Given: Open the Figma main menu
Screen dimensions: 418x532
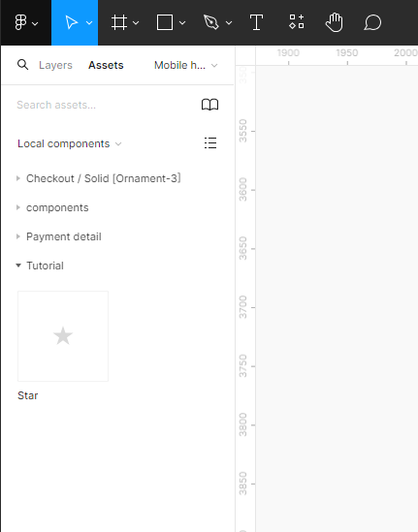Looking at the screenshot, I should click(26, 22).
